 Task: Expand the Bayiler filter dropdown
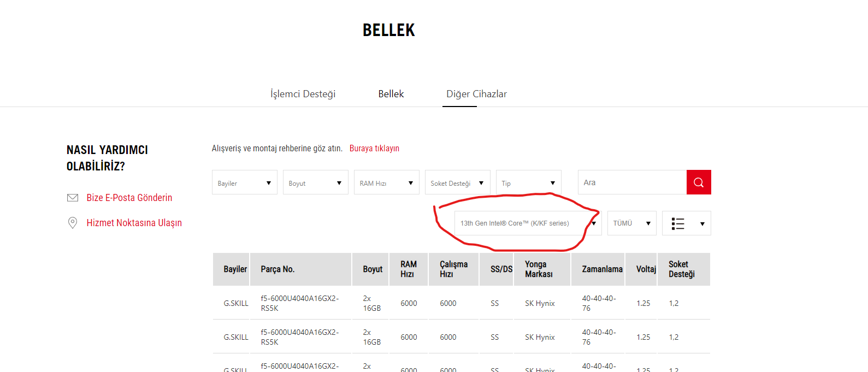point(244,183)
